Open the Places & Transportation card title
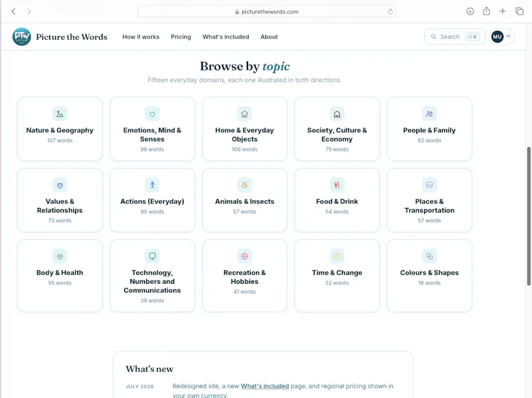 [430, 206]
